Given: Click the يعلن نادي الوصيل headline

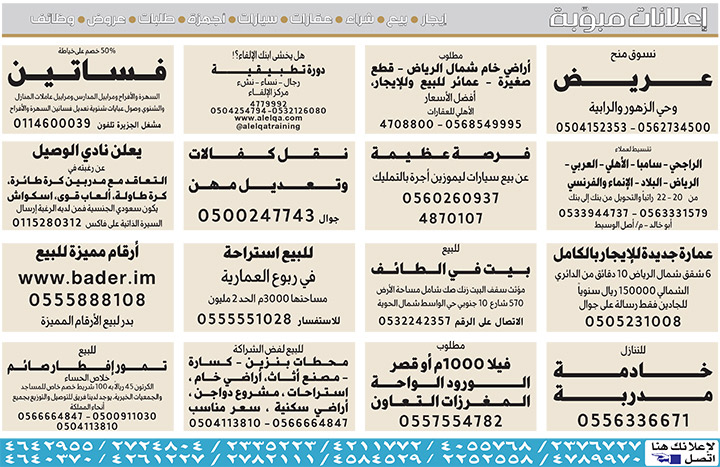Looking at the screenshot, I should (x=87, y=152).
